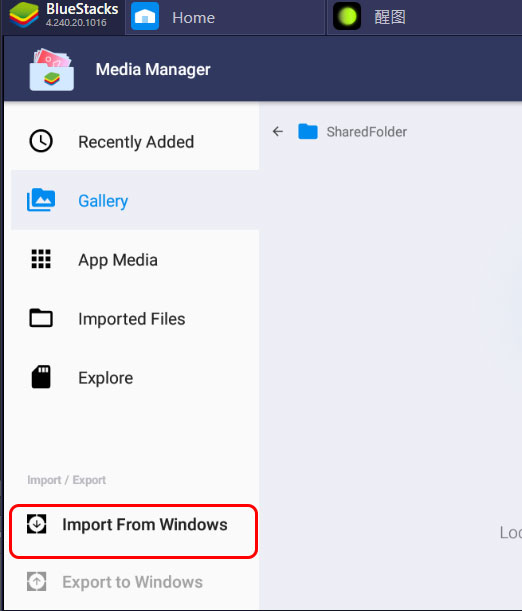This screenshot has width=522, height=611.
Task: Select the Gallery menu item
Action: (x=135, y=200)
